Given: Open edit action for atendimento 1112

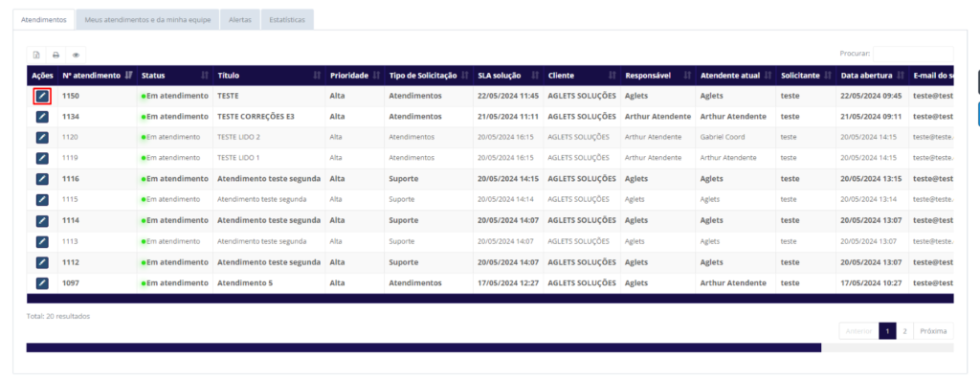Looking at the screenshot, I should [x=42, y=262].
